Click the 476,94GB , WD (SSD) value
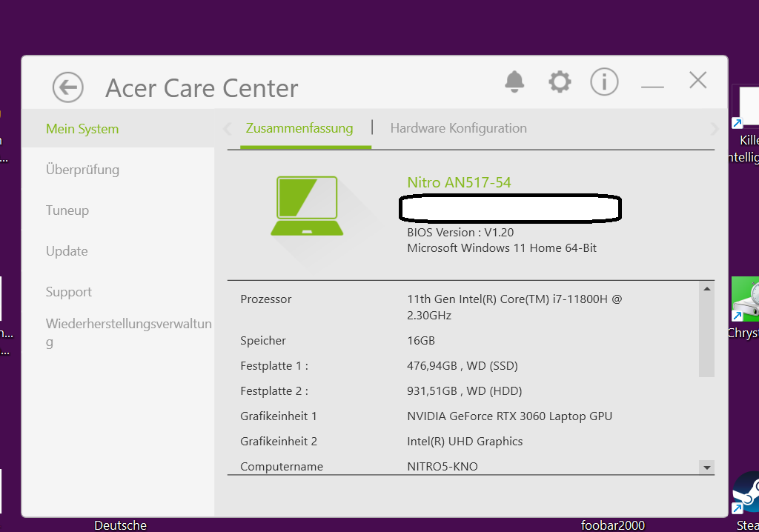The height and width of the screenshot is (532, 759). (x=463, y=366)
